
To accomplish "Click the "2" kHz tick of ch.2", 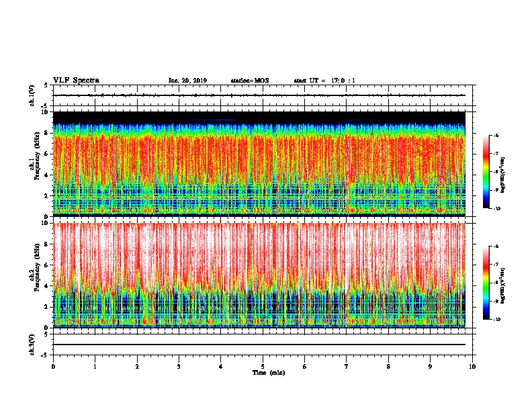I will (x=48, y=307).
